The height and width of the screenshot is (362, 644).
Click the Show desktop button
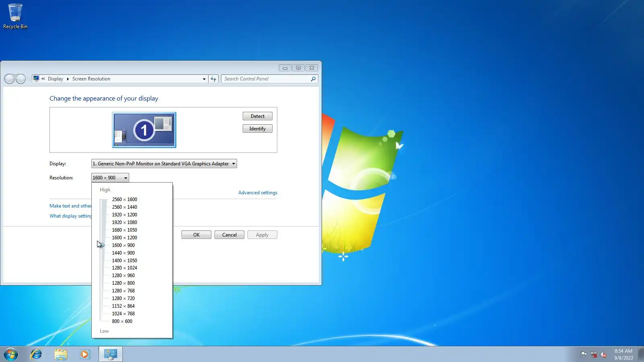(x=641, y=354)
